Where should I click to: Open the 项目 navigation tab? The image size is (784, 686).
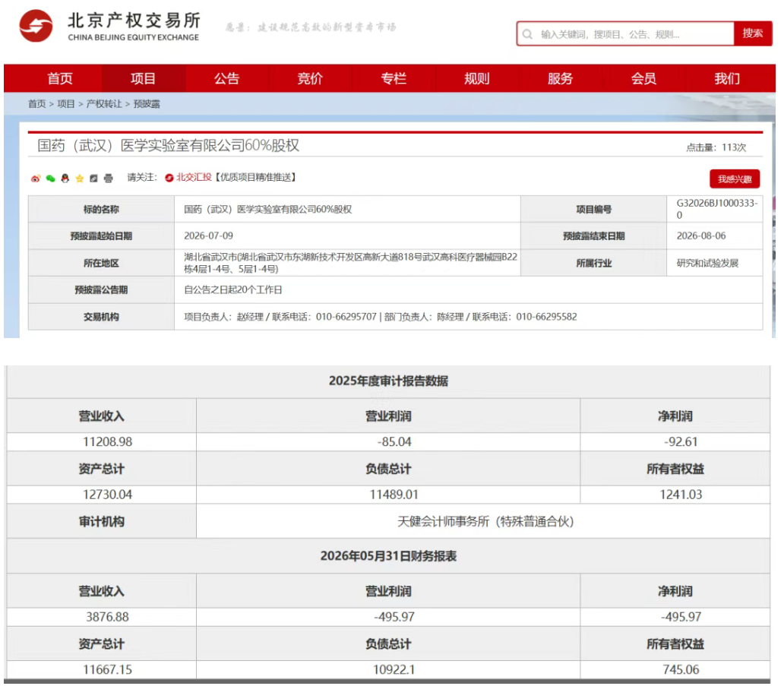click(x=143, y=78)
